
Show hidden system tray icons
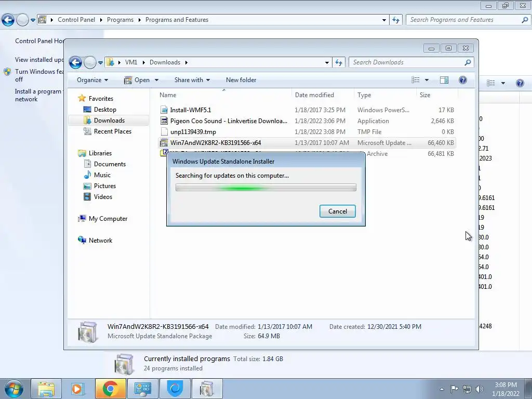click(442, 389)
